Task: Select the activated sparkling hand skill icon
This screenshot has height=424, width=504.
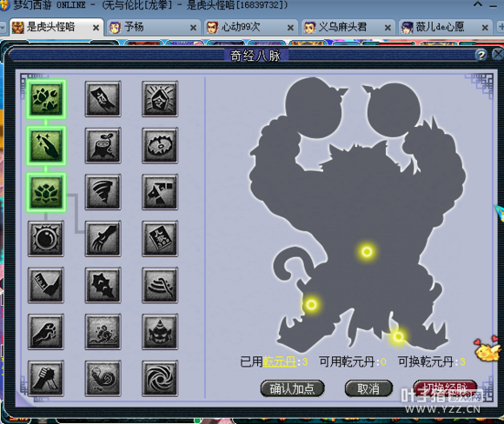Action: pos(46,146)
